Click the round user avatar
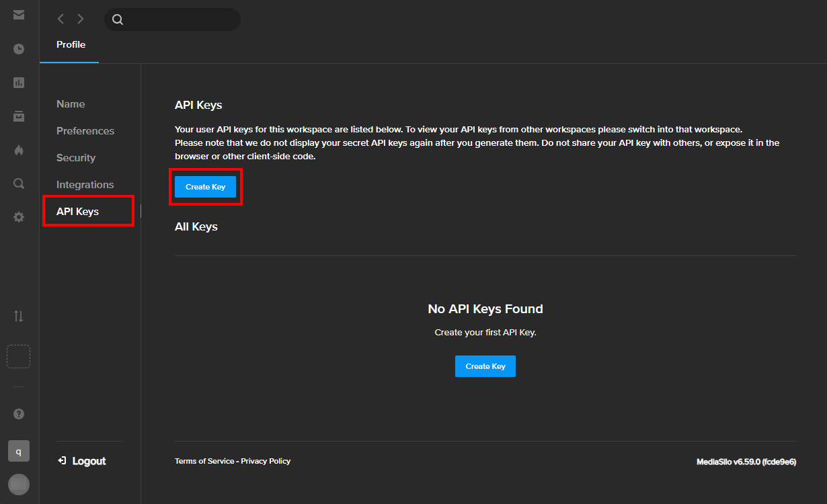Viewport: 827px width, 504px height. (19, 485)
